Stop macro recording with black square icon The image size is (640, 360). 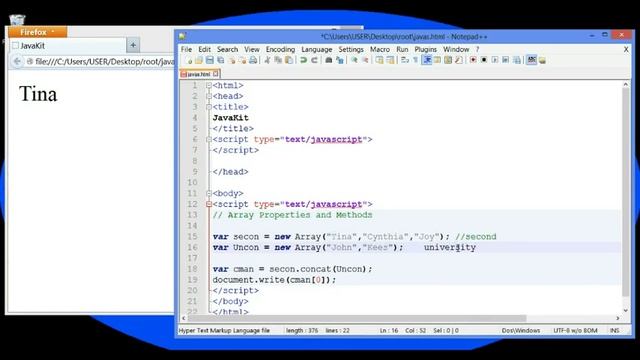(484, 60)
